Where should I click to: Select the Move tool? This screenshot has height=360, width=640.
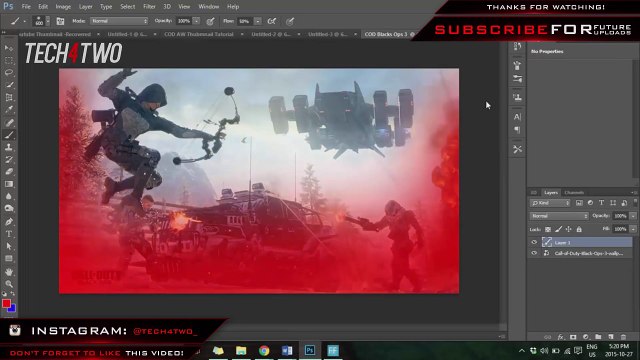pyautogui.click(x=9, y=48)
